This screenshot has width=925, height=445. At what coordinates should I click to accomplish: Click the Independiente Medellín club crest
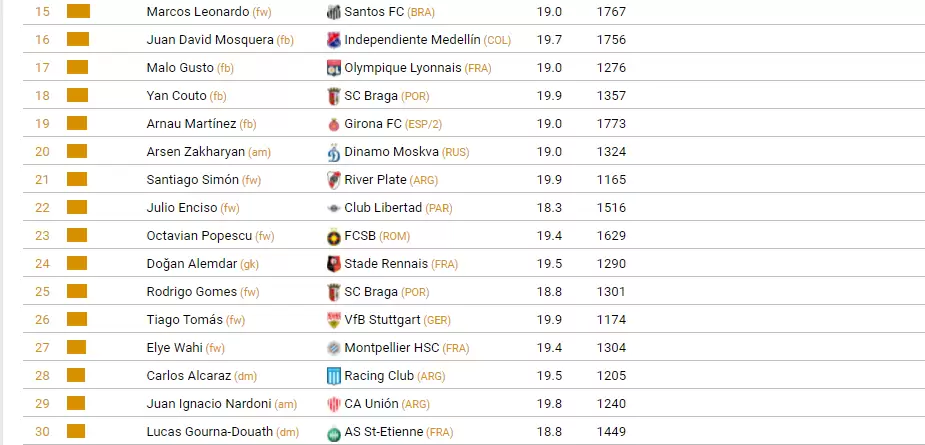tap(334, 40)
